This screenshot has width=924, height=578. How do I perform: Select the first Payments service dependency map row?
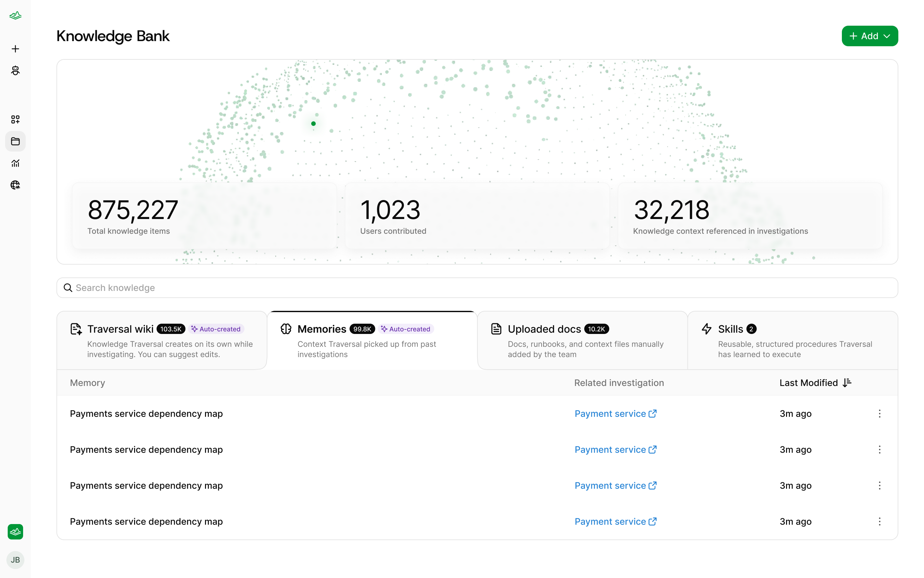pos(477,414)
